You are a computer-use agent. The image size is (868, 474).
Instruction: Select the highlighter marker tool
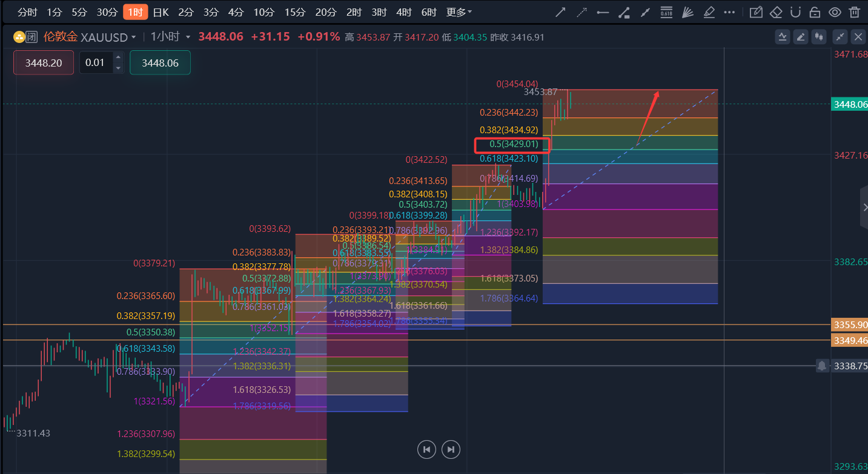click(x=709, y=12)
